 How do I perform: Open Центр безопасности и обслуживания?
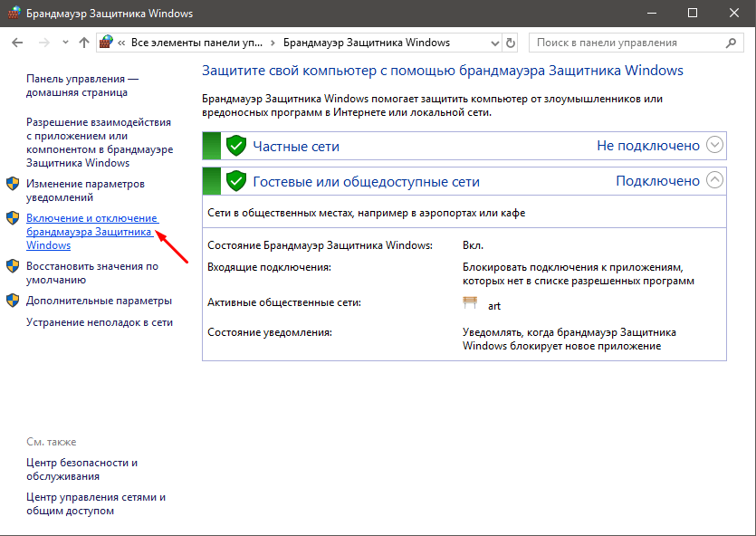81,469
